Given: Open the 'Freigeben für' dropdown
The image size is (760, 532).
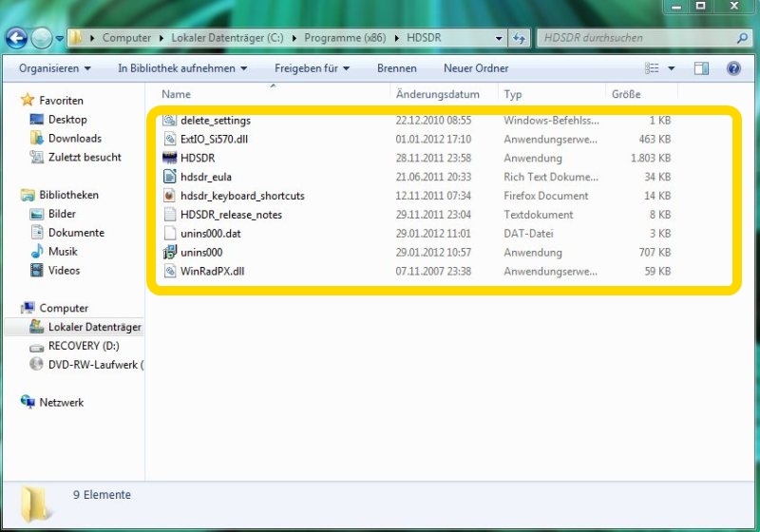Looking at the screenshot, I should point(312,68).
